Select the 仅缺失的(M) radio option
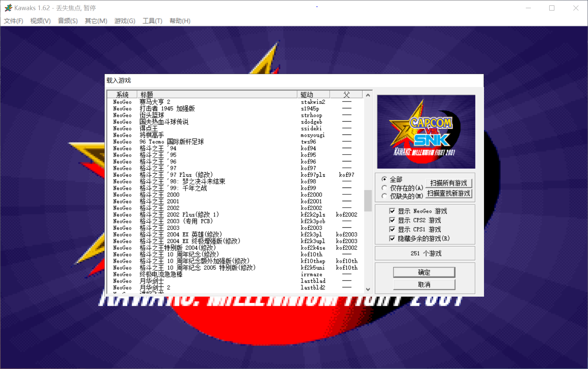The image size is (588, 369). [x=384, y=196]
